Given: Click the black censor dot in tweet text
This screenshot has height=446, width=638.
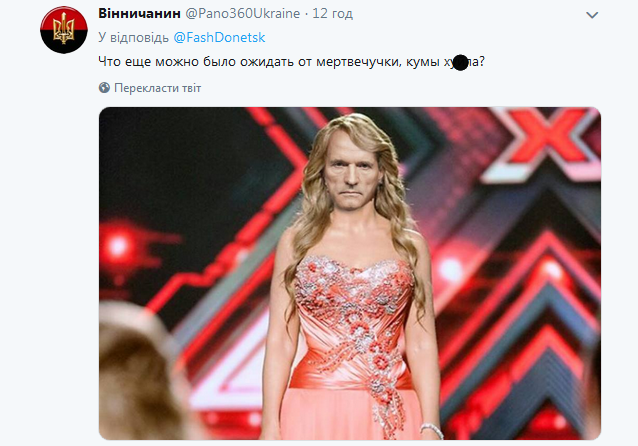Looking at the screenshot, I should (x=460, y=63).
